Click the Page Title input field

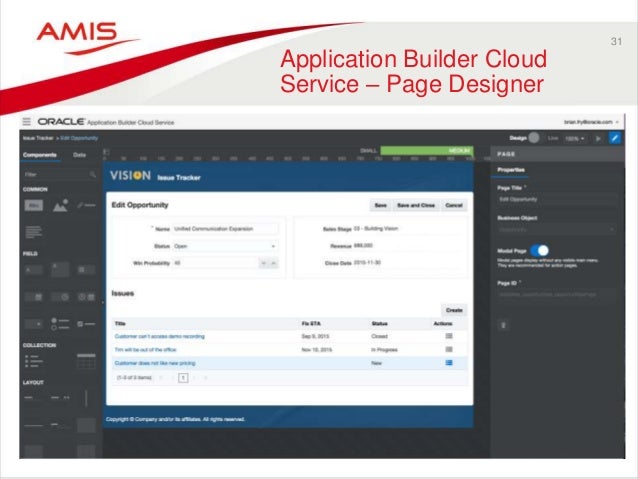pos(556,199)
